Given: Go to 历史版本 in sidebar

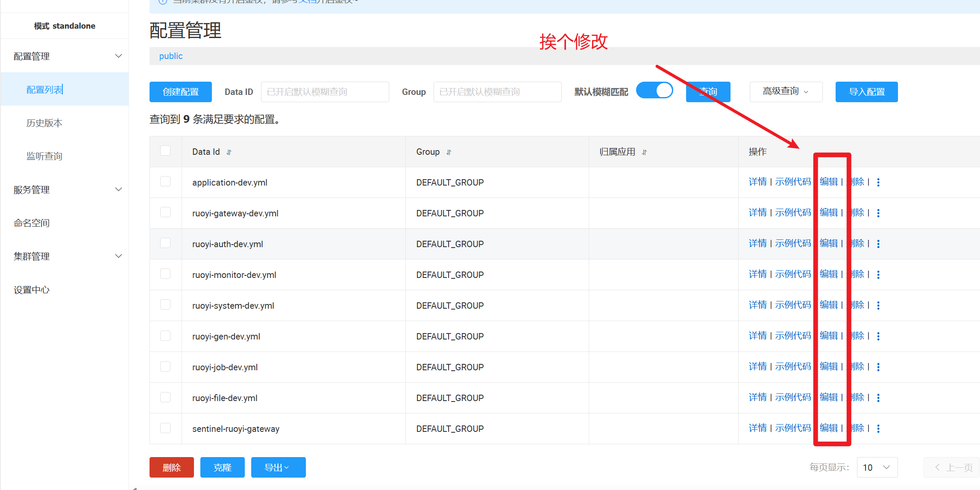Looking at the screenshot, I should coord(44,123).
